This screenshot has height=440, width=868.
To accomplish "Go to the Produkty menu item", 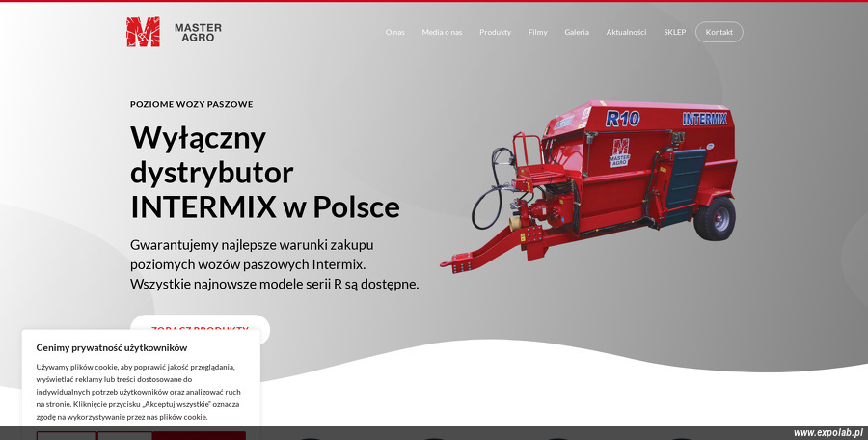I will coord(495,32).
